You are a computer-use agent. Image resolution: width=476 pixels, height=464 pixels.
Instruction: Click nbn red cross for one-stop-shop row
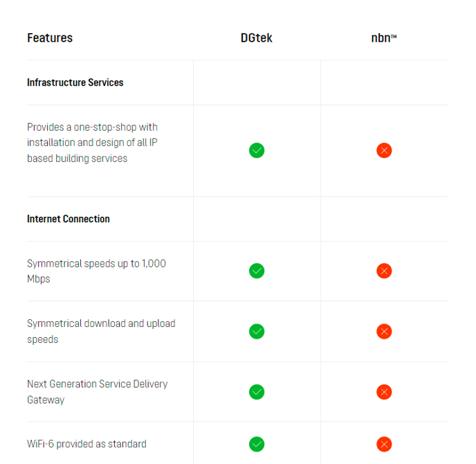(x=384, y=150)
